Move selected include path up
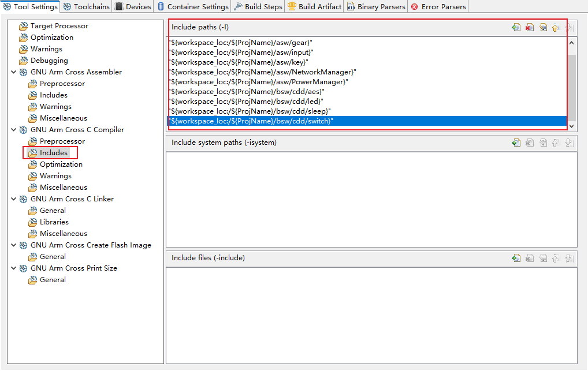Image resolution: width=588 pixels, height=371 pixels. coord(556,27)
